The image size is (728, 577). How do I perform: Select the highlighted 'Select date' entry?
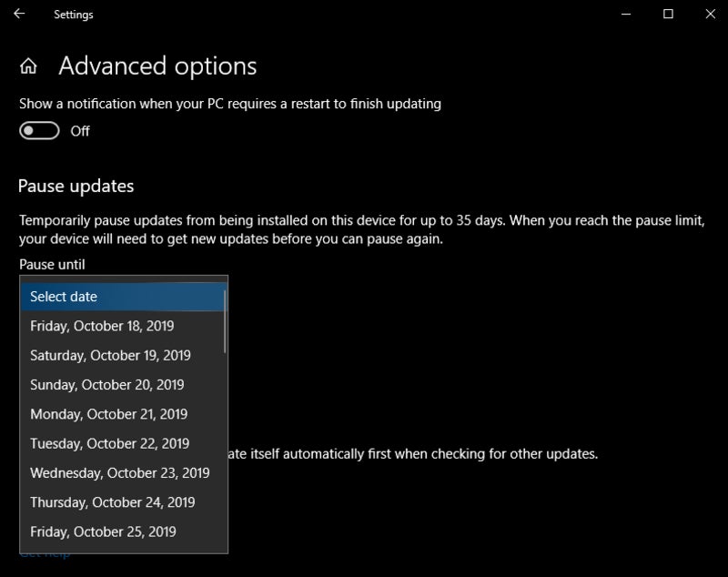[x=123, y=297]
